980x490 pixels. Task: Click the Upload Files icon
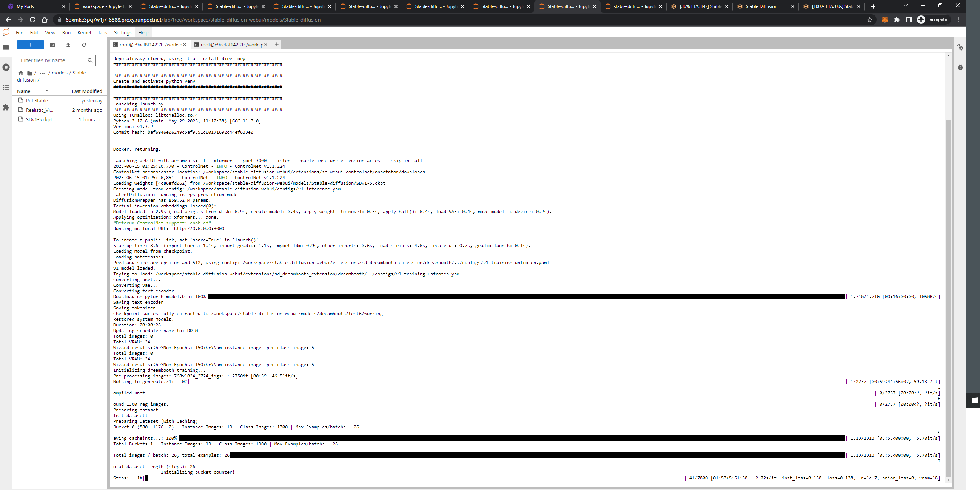tap(68, 45)
